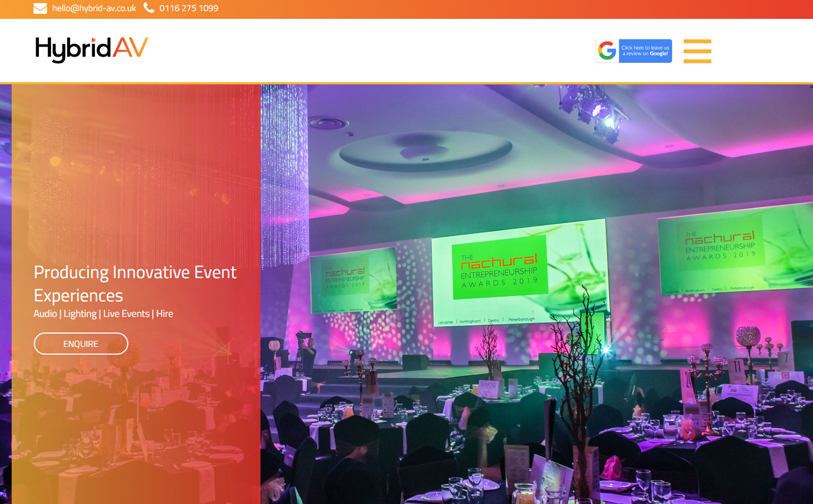Image resolution: width=813 pixels, height=504 pixels.
Task: Click the envelope symbol beside the email address
Action: (40, 8)
